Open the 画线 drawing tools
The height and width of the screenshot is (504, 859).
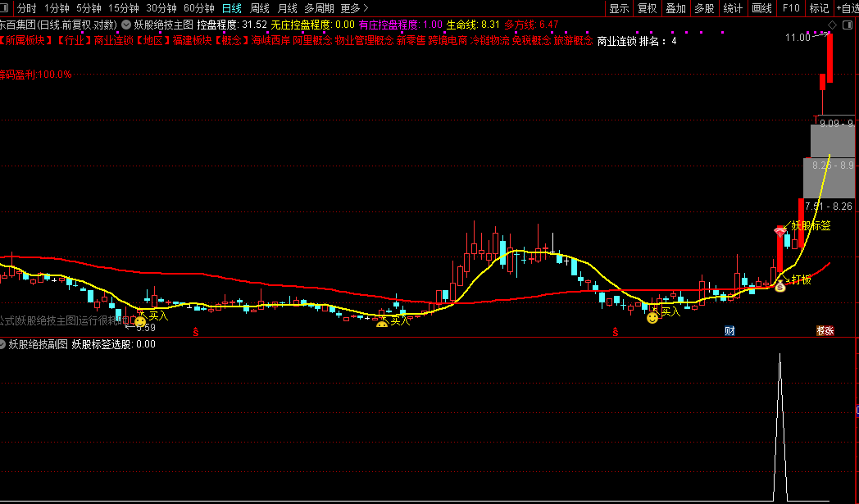point(762,8)
